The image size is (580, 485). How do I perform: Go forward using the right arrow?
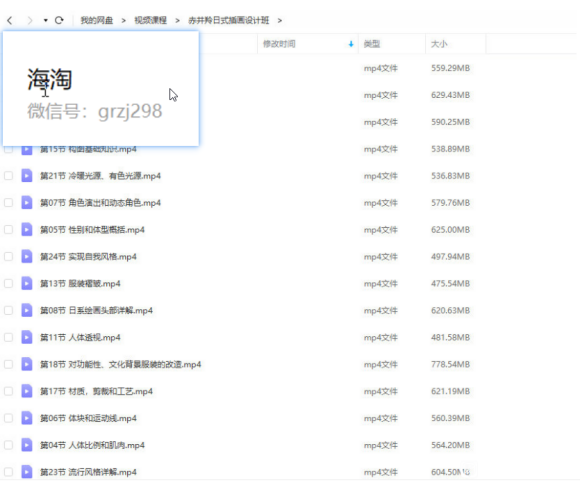click(x=30, y=20)
